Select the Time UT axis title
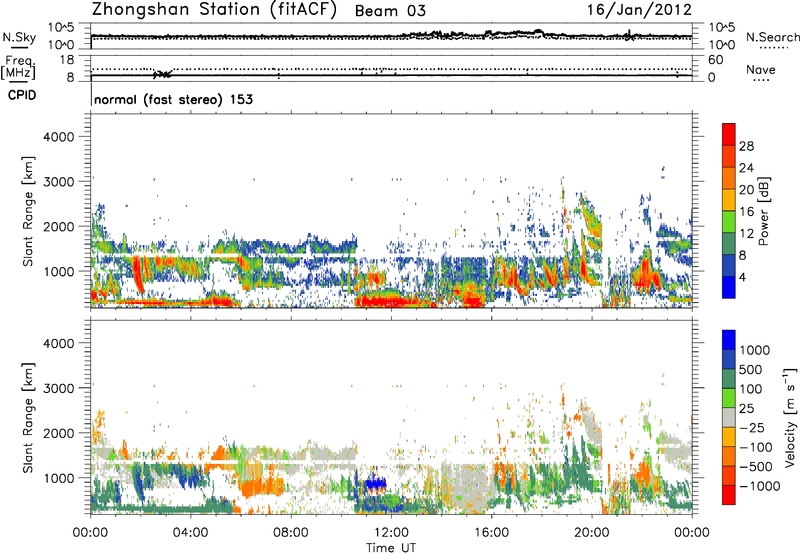The height and width of the screenshot is (554, 800). pos(391,548)
